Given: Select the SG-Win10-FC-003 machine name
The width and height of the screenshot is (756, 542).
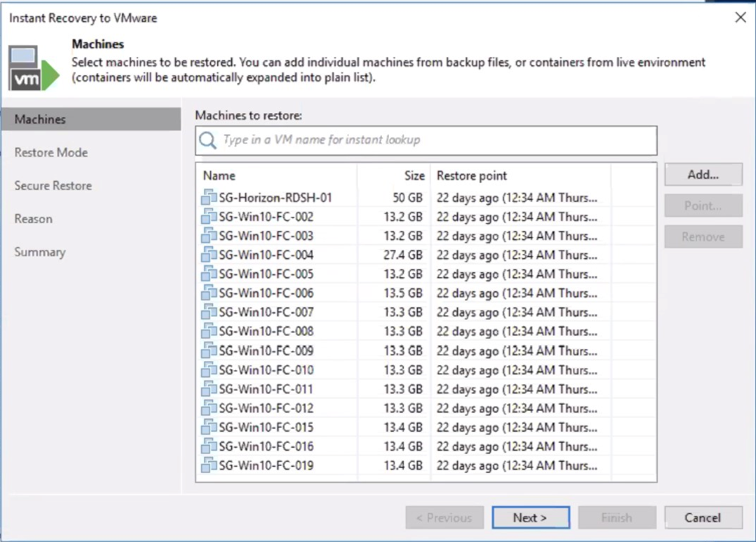Looking at the screenshot, I should click(x=266, y=236).
